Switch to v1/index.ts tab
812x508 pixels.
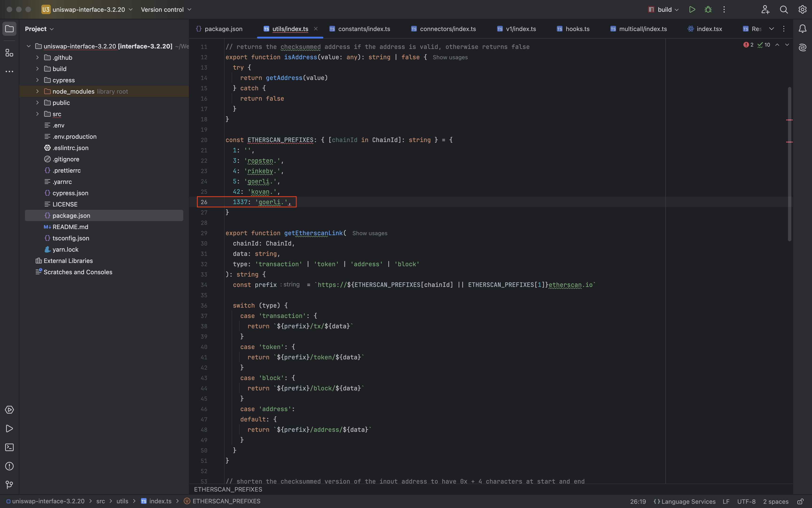pyautogui.click(x=516, y=29)
